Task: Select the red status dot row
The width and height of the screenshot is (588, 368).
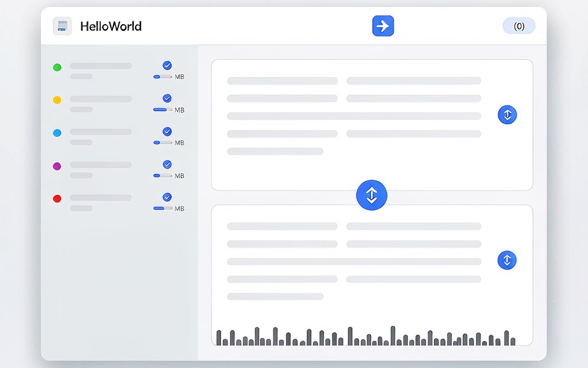Action: [118, 202]
